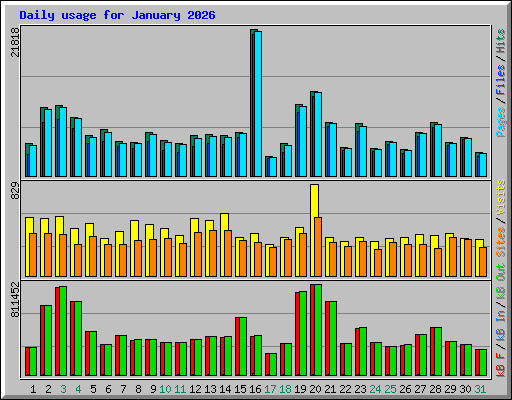The height and width of the screenshot is (400, 512).
Task: Click the 829 visits axis value
Action: tap(15, 191)
